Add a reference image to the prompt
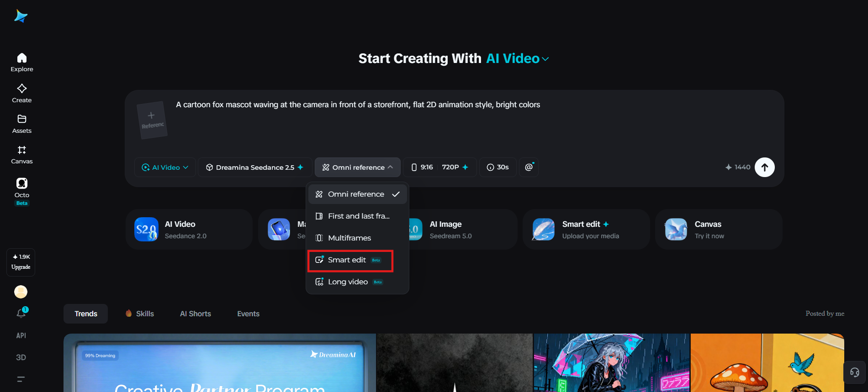This screenshot has width=868, height=392. [x=152, y=120]
